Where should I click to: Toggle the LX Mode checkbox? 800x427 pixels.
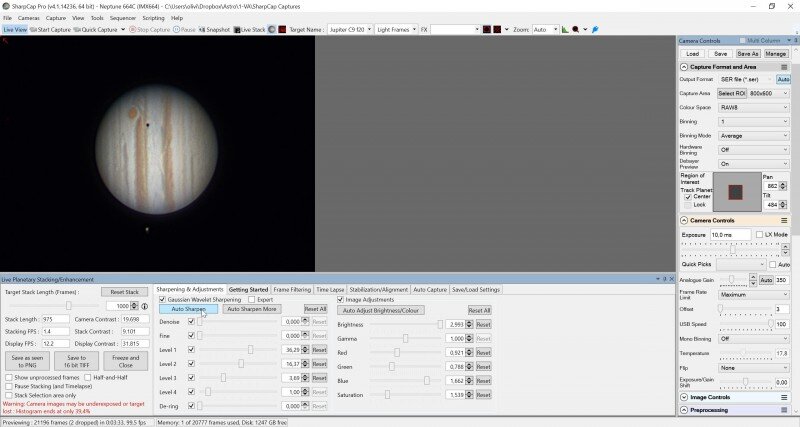[759, 235]
